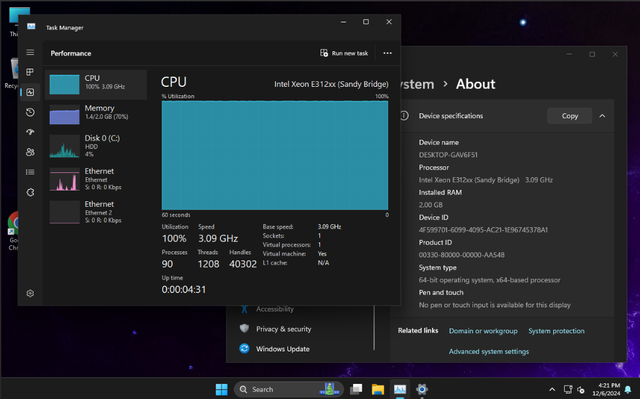Image resolution: width=640 pixels, height=399 pixels.
Task: Open the Windows Start menu
Action: pyautogui.click(x=221, y=389)
